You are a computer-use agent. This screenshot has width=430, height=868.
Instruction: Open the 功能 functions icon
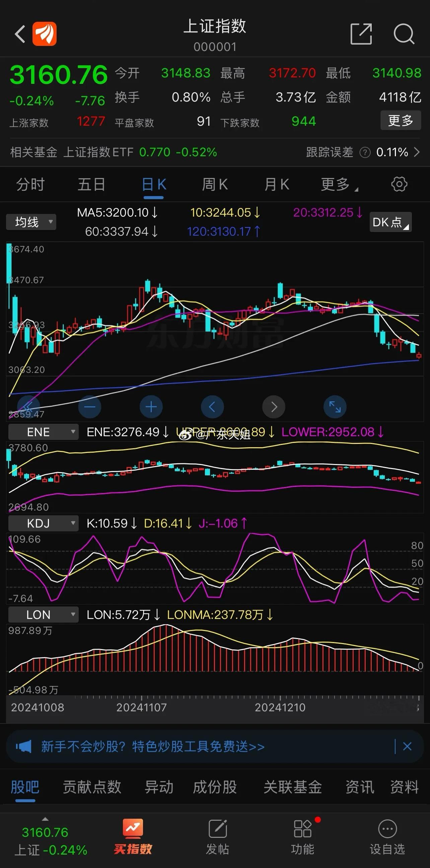[x=303, y=837]
